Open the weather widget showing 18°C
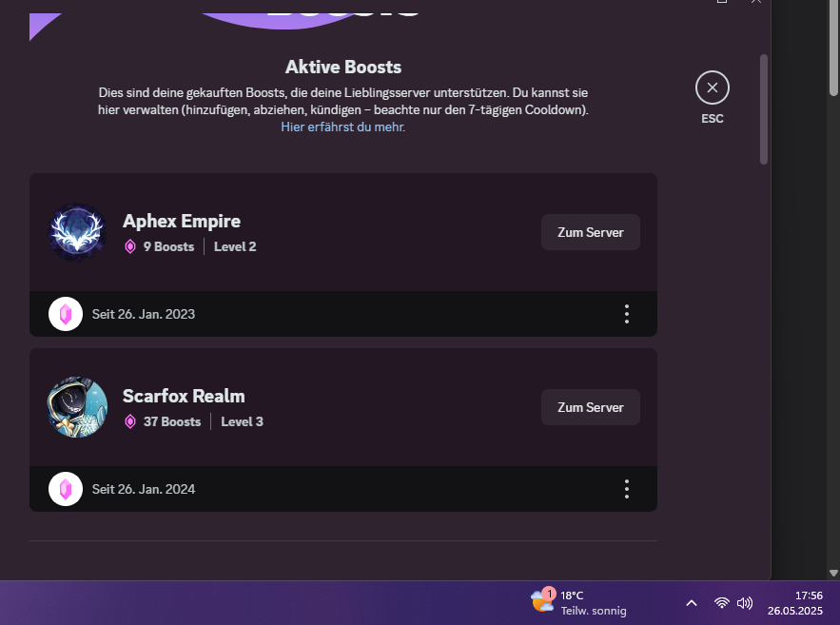The image size is (840, 625). (578, 602)
